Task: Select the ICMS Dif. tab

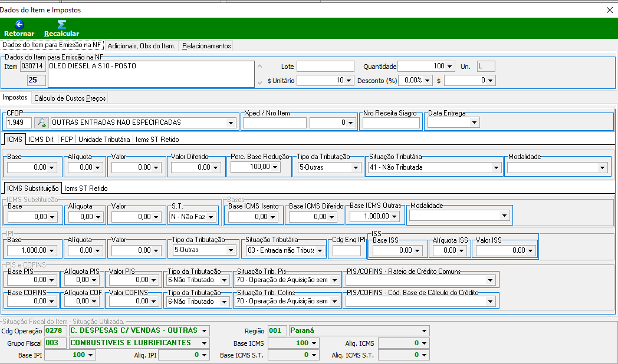Action: 41,140
